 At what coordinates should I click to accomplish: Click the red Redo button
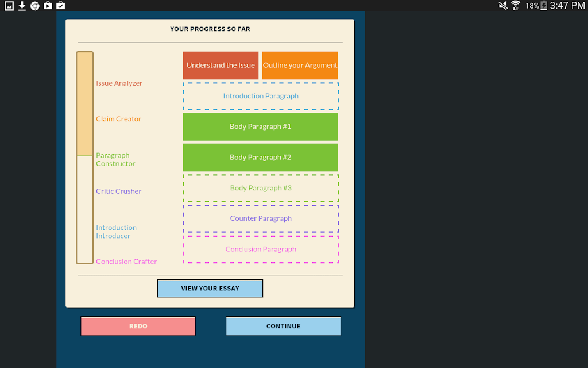(138, 326)
